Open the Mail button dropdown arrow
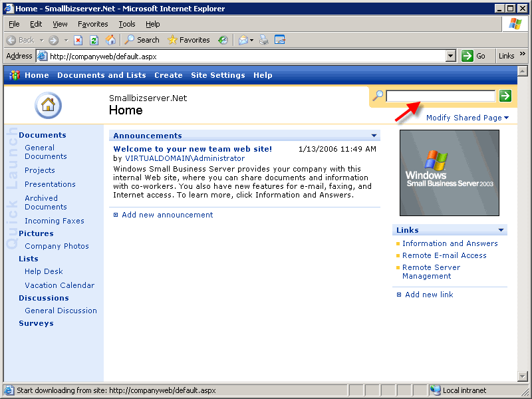Screen dimensions: 532x399 [x=251, y=41]
